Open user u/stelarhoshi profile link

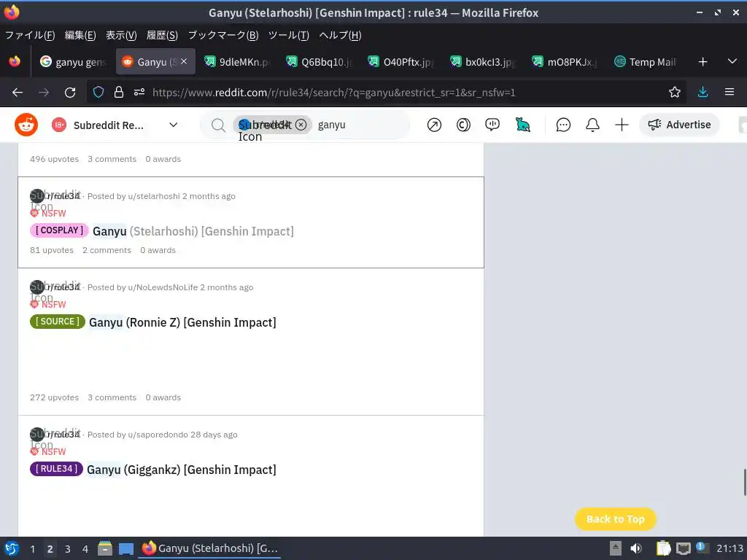(154, 196)
